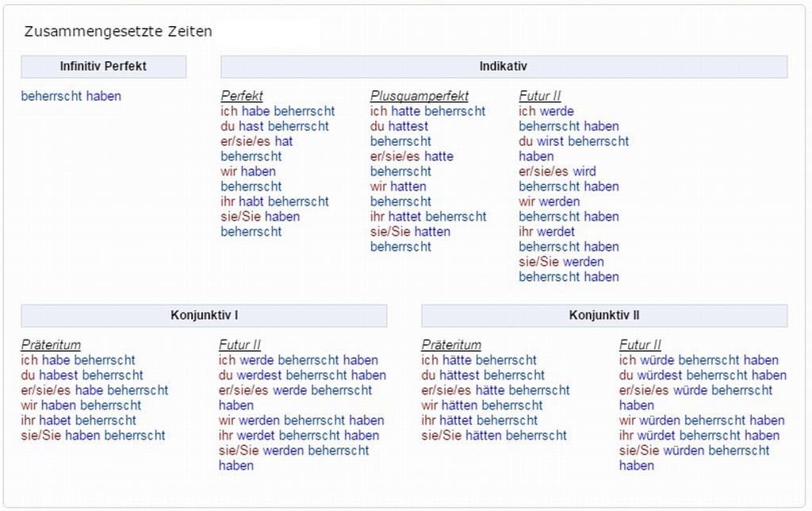Open the infinitive link under Infinitiv Perfekt
812x511 pixels.
click(x=71, y=96)
